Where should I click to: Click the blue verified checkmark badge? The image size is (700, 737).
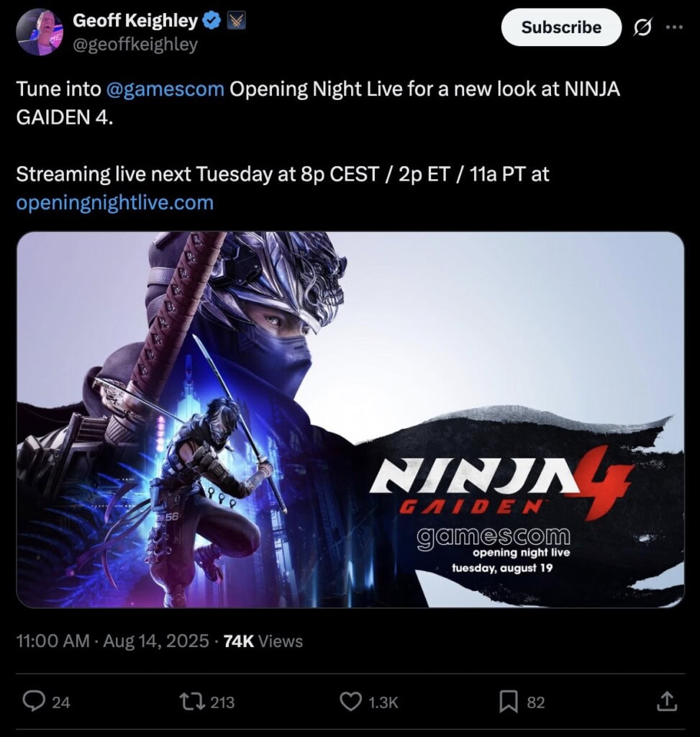pos(212,20)
